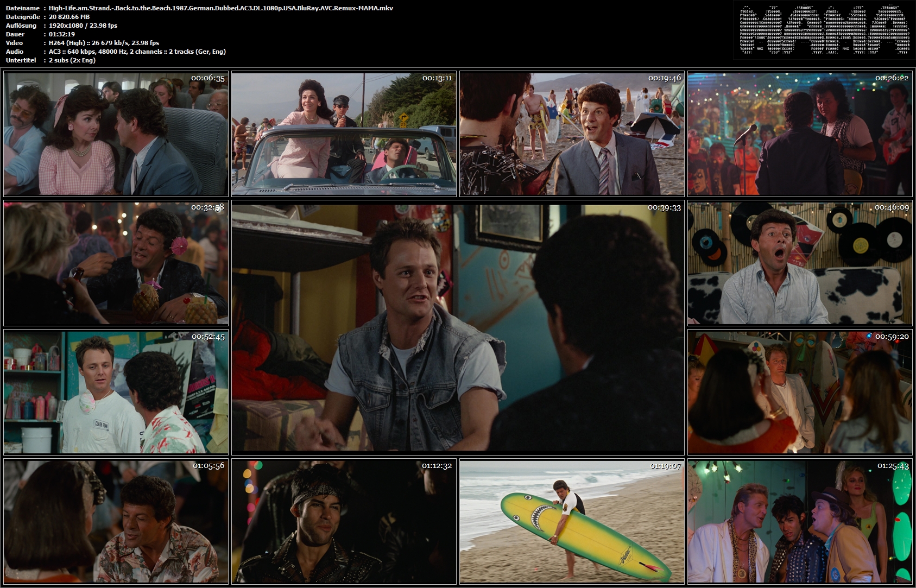Viewport: 916px width, 588px height.
Task: Click the Dateiname mkv filename text
Action: 221,8
